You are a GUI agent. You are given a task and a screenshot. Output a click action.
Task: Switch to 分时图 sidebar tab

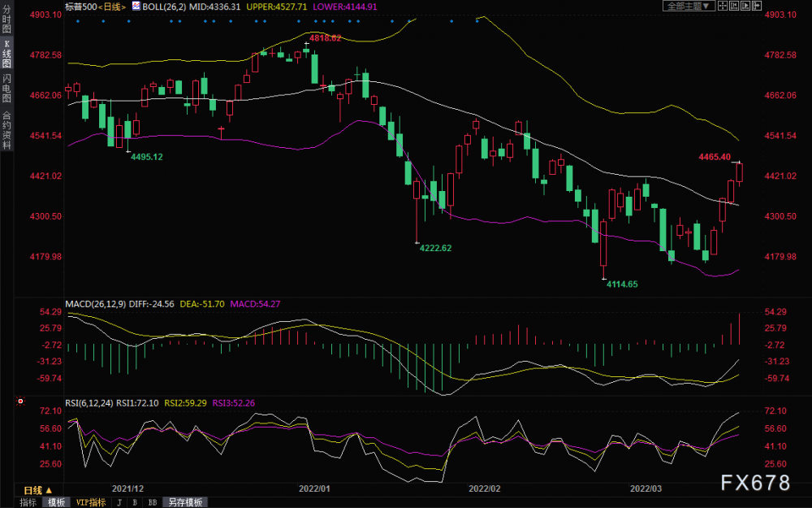pyautogui.click(x=6, y=20)
